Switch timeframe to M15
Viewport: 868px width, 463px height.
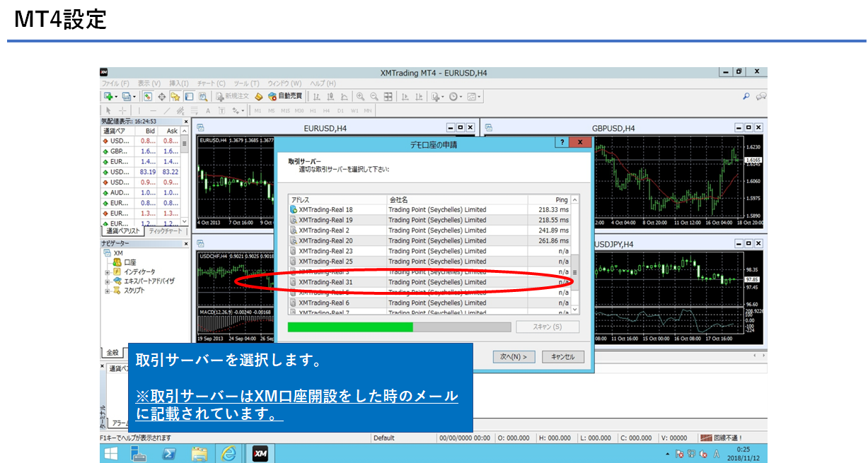point(286,110)
